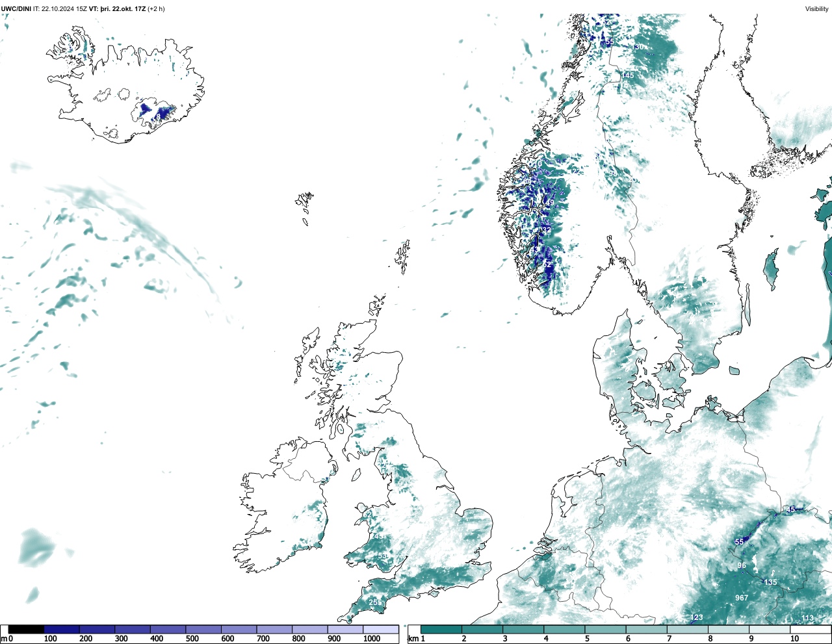Click the dark navy 100–200 m legend swatch
Image resolution: width=832 pixels, height=644 pixels.
point(62,630)
